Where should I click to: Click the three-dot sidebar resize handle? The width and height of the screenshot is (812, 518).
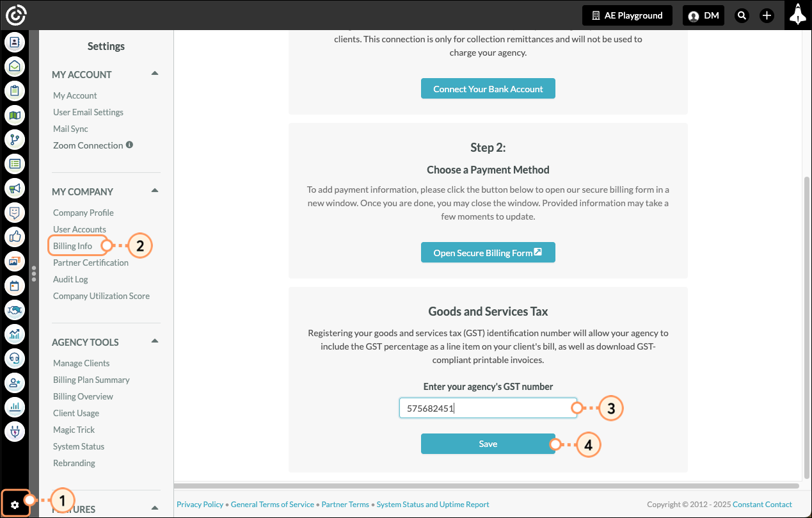pyautogui.click(x=34, y=274)
